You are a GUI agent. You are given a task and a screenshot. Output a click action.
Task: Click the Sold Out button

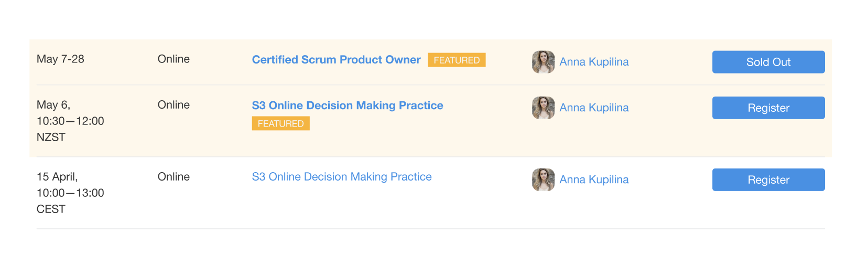click(768, 62)
